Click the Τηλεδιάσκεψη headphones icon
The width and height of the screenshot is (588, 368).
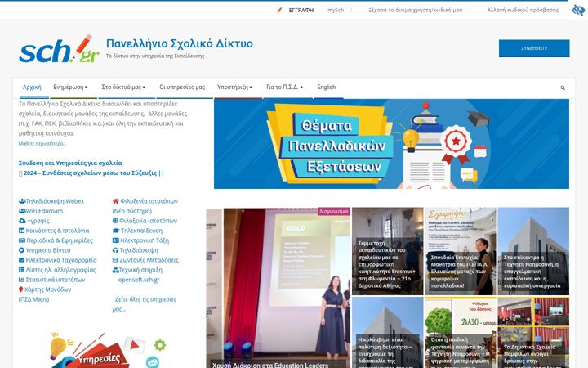(115, 250)
